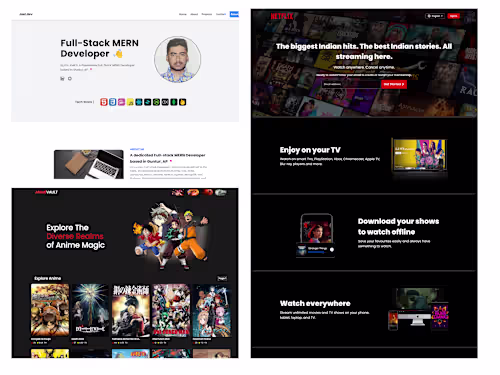500x375 pixels.
Task: Click the blue button in portfolio navbar
Action: pos(234,14)
